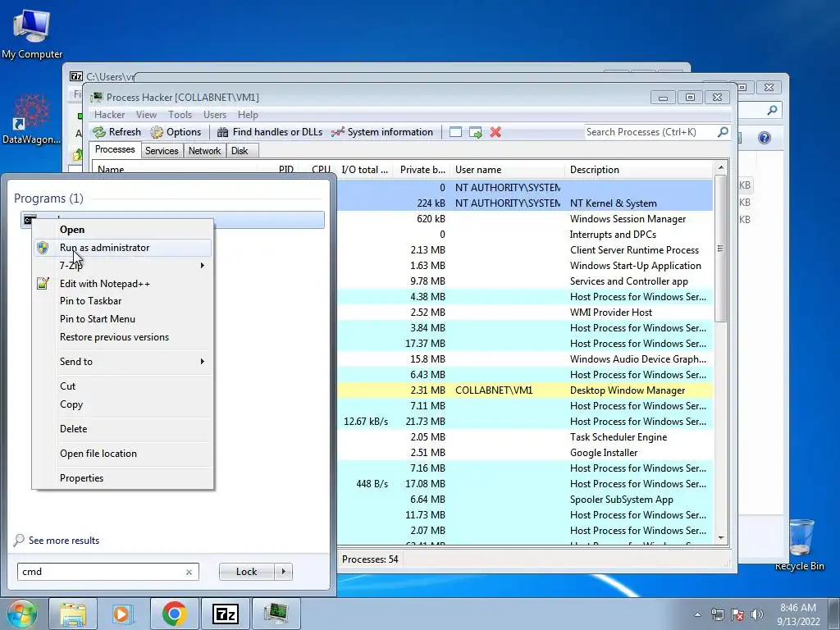Choose Edit with Notepad++

tap(123, 283)
